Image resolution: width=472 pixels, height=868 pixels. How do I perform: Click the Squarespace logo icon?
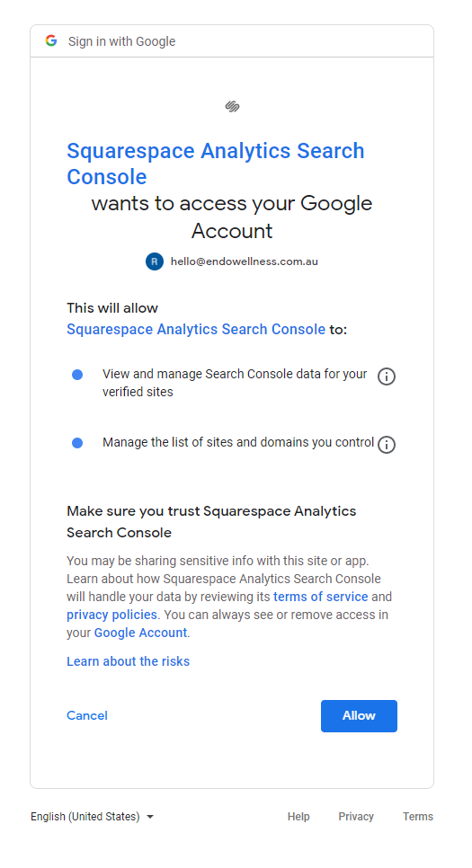[x=232, y=106]
